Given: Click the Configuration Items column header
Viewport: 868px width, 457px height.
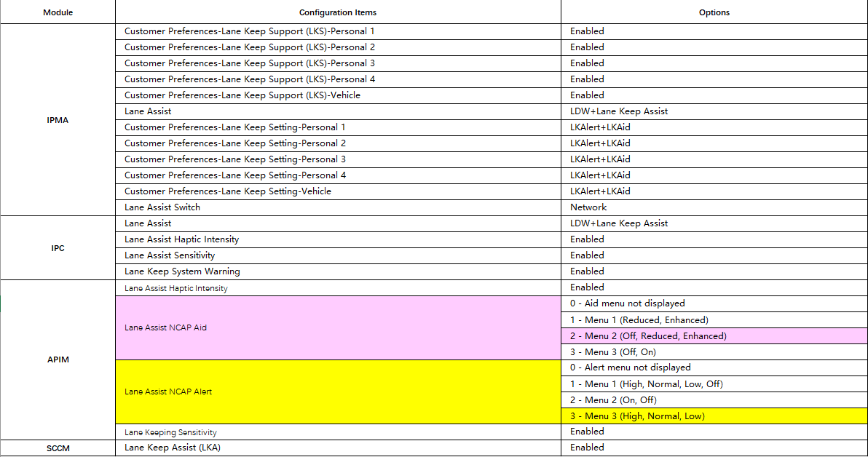Looking at the screenshot, I should tap(337, 12).
